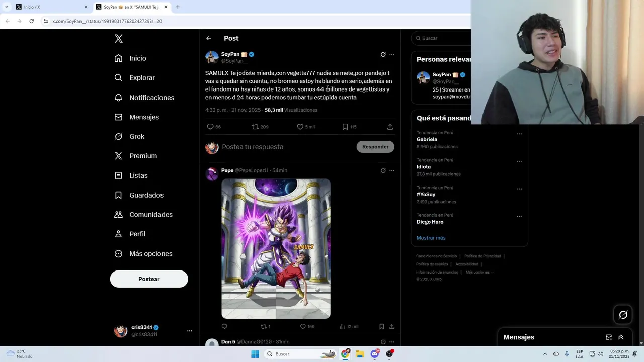Open Pepe's profile name link
This screenshot has height=362, width=644.
227,170
